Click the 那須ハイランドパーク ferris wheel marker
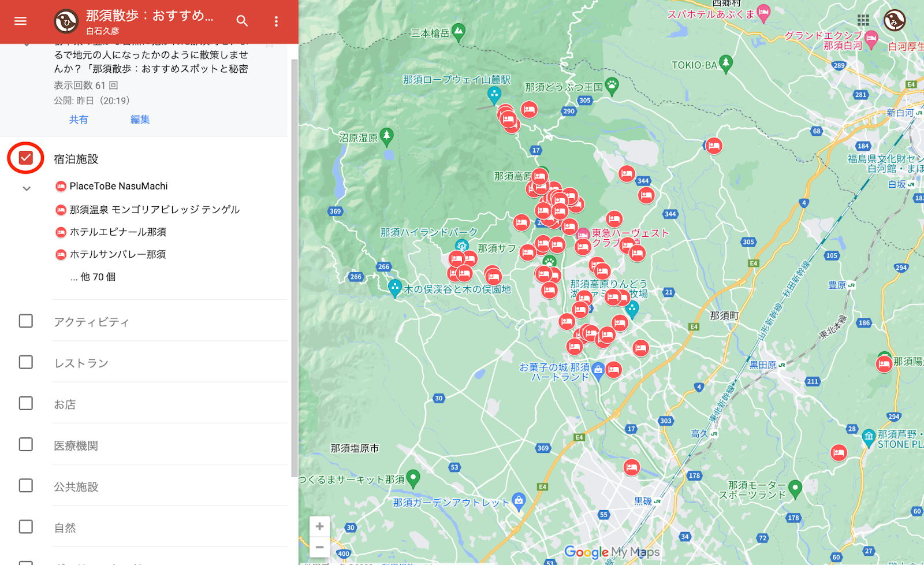924x565 pixels. click(x=461, y=247)
